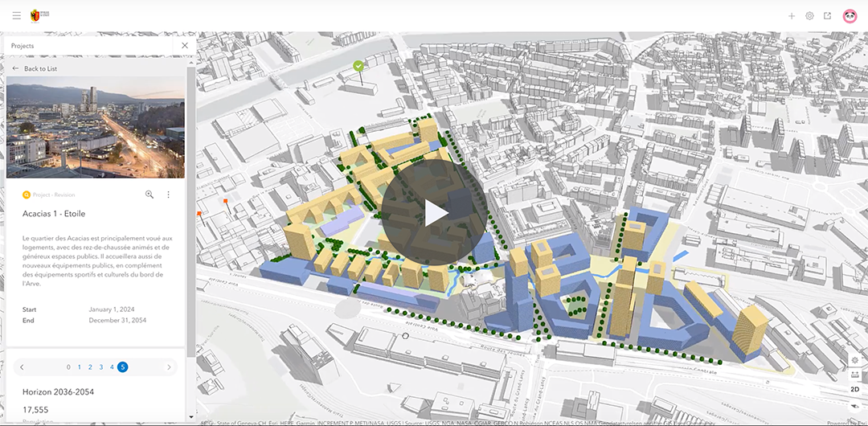Viewport: 868px width, 426px height.
Task: Select horizon page 0
Action: pos(68,367)
